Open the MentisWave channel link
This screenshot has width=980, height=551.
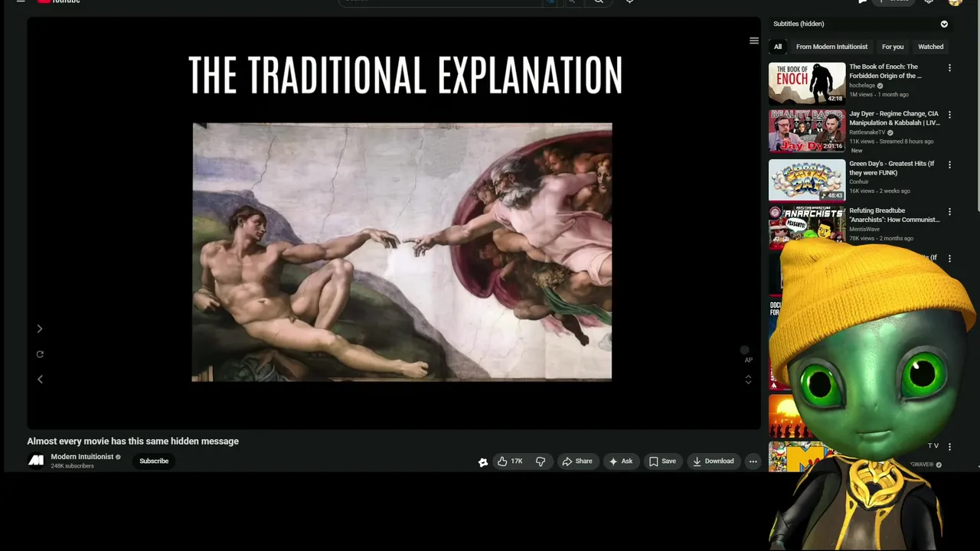(864, 229)
